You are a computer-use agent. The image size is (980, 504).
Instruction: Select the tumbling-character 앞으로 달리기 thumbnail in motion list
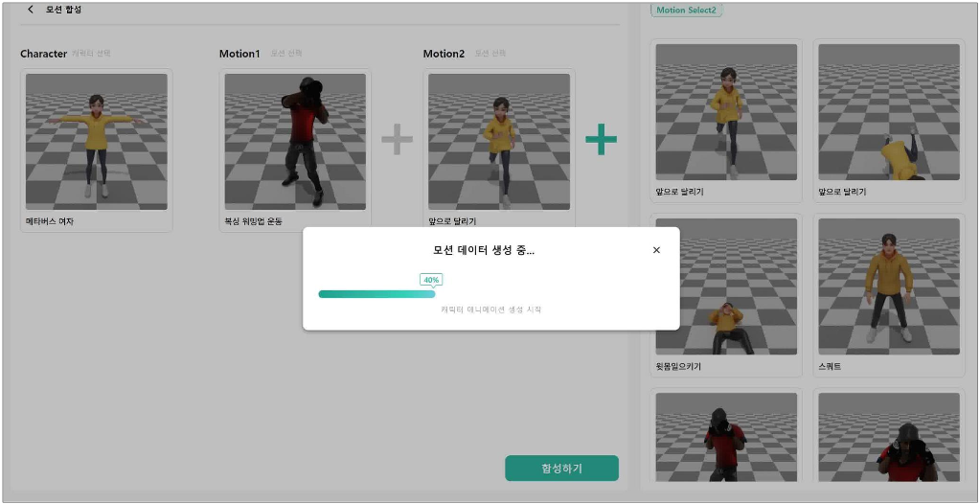click(889, 112)
